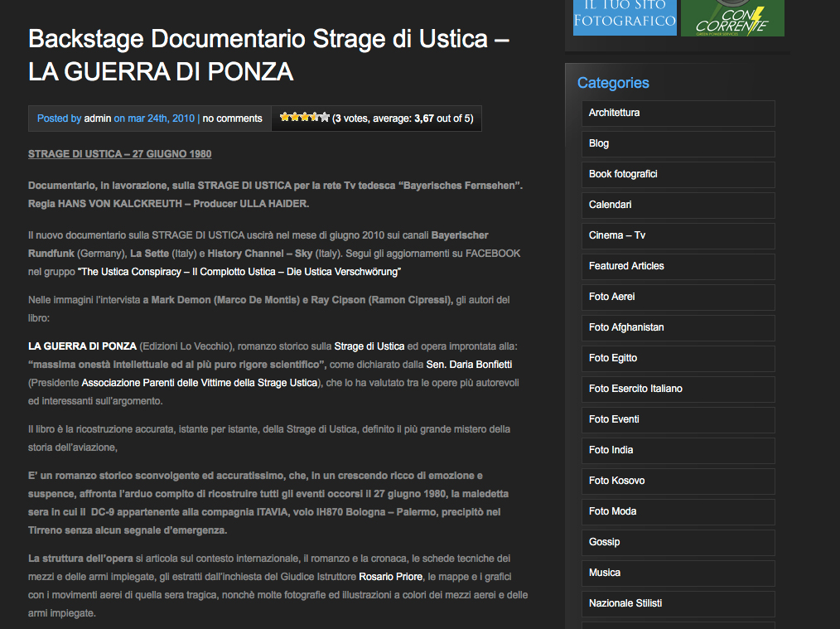
Task: Click the Con Corrente green banner
Action: pos(732,17)
